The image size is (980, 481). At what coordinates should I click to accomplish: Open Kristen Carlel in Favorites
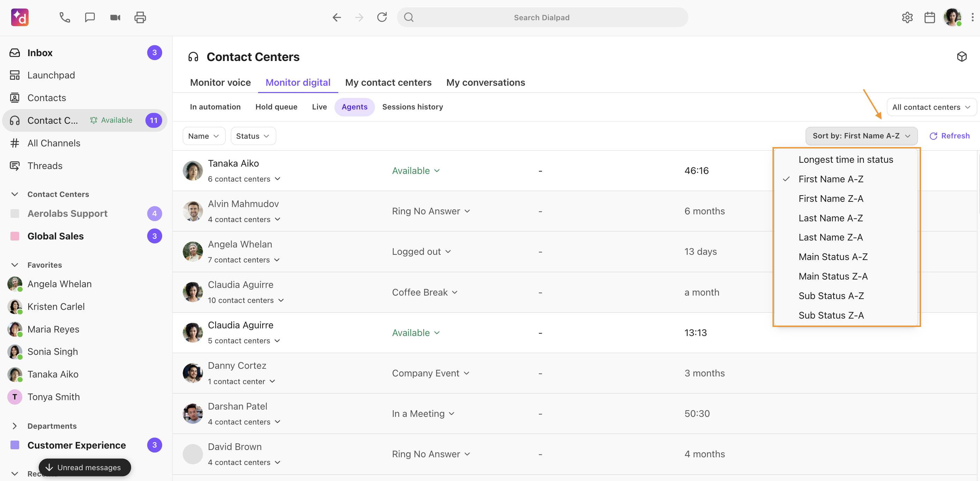pyautogui.click(x=86, y=307)
